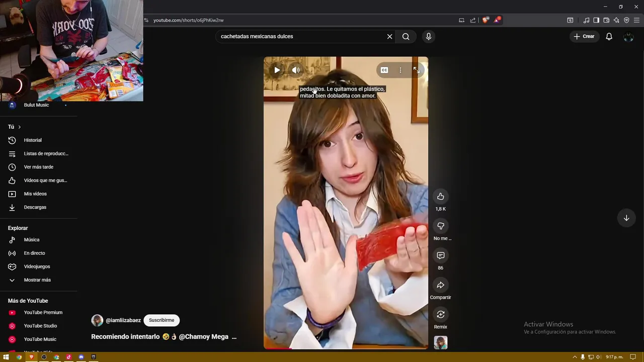Open the media control music note icon
Viewport: 644px width, 362px height.
(x=586, y=20)
